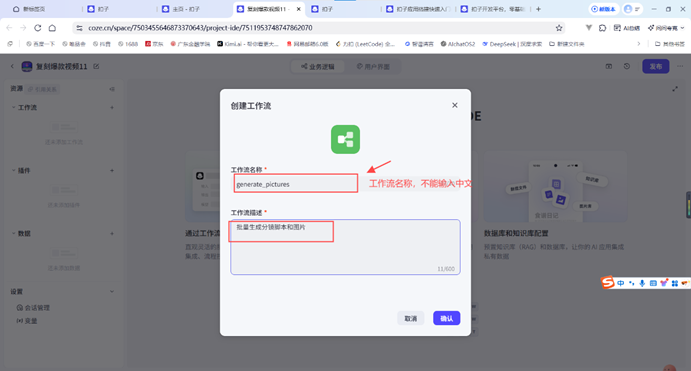Reload the page with refresh icon
This screenshot has width=691, height=371.
point(37,28)
